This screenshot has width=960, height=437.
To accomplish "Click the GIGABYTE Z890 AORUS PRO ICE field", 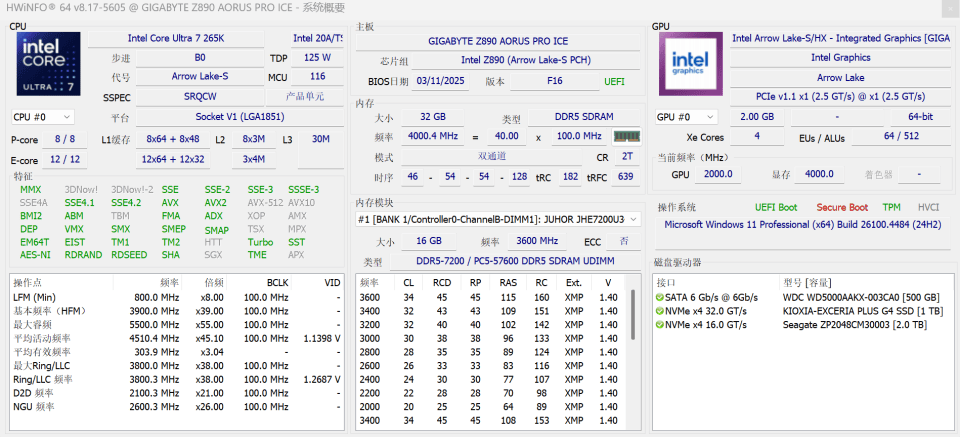I will point(497,41).
